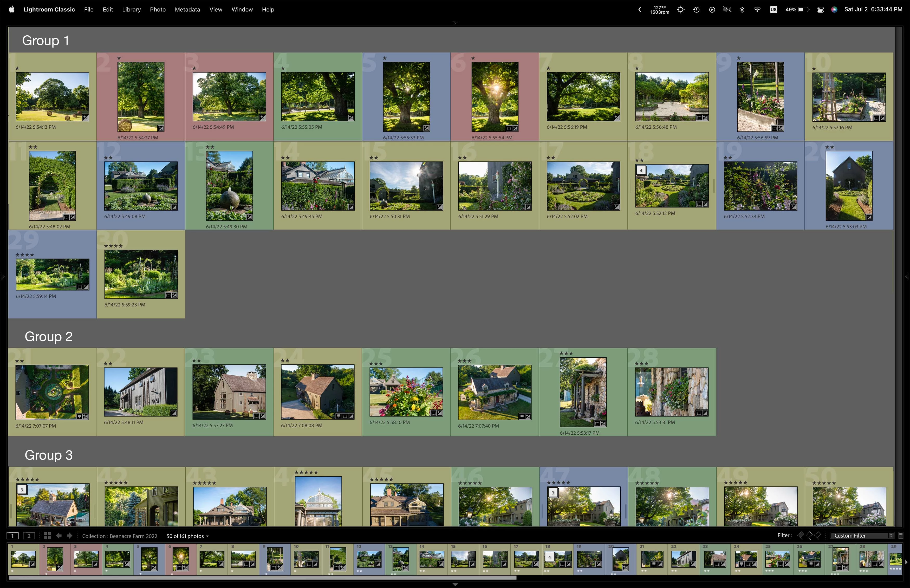
Task: Open the Metadata menu
Action: click(x=187, y=10)
